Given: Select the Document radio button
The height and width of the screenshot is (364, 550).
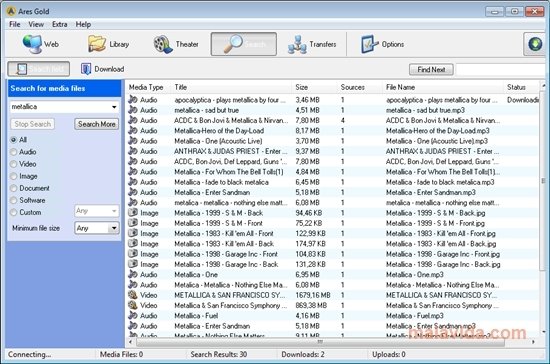Looking at the screenshot, I should pyautogui.click(x=13, y=188).
